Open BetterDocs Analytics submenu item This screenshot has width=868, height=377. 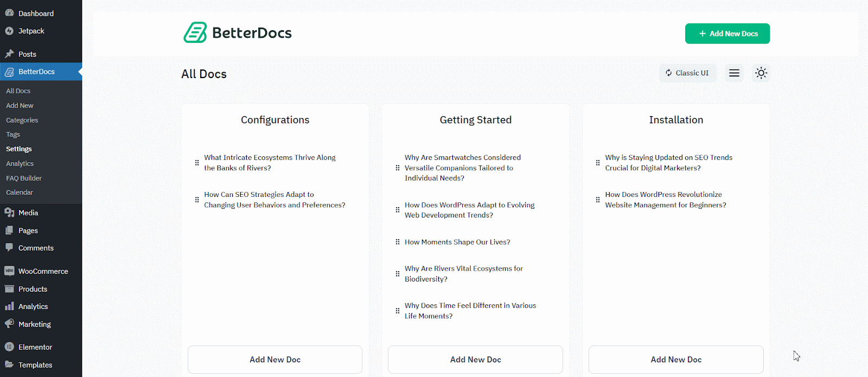click(20, 164)
